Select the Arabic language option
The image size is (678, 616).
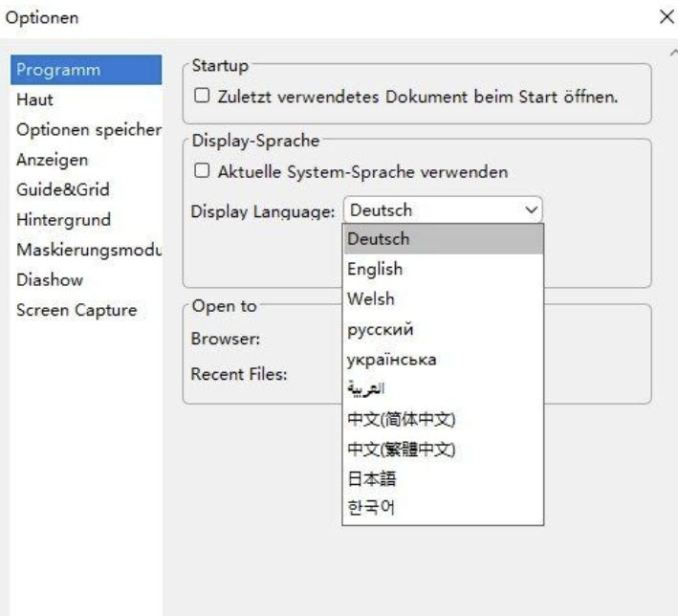443,389
